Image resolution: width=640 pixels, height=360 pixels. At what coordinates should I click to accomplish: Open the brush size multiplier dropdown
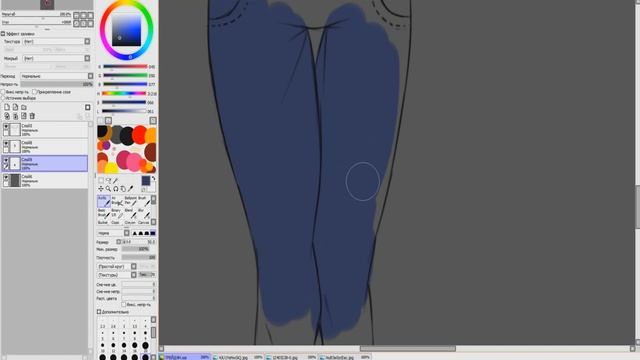pyautogui.click(x=118, y=242)
